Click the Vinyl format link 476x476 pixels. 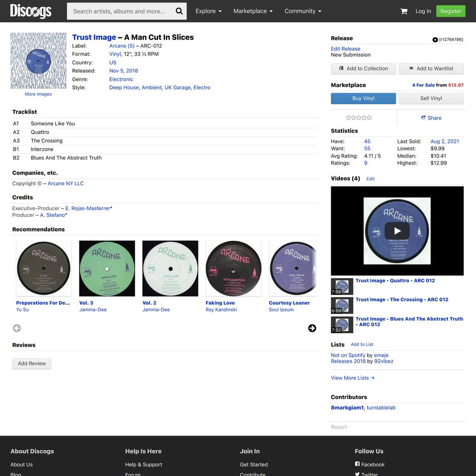point(115,54)
